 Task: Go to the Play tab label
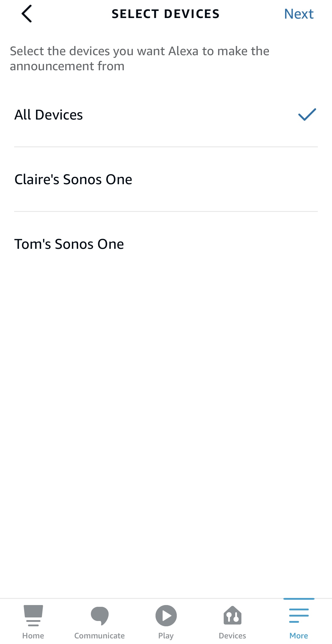(166, 636)
